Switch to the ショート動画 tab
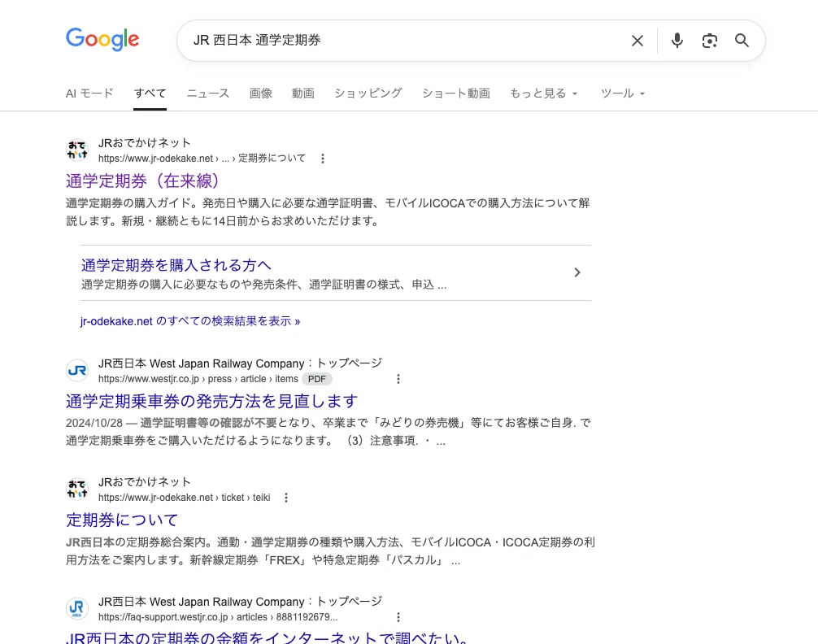This screenshot has width=818, height=644. [x=456, y=94]
